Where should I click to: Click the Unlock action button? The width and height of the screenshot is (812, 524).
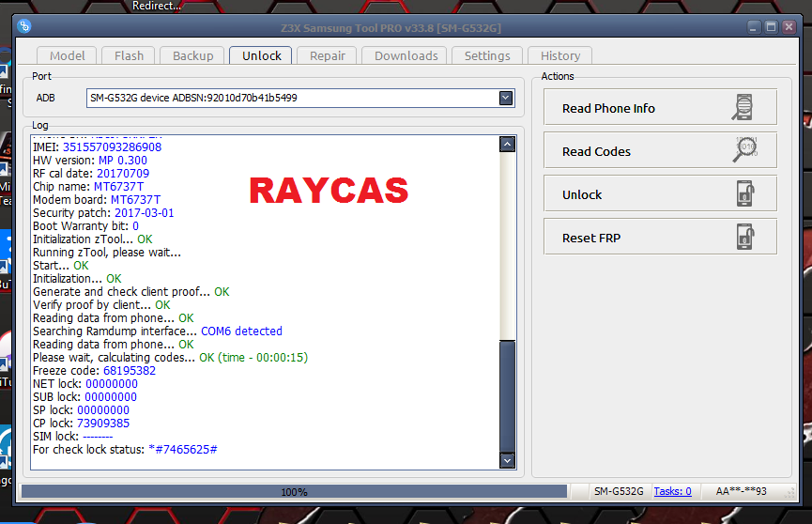660,193
